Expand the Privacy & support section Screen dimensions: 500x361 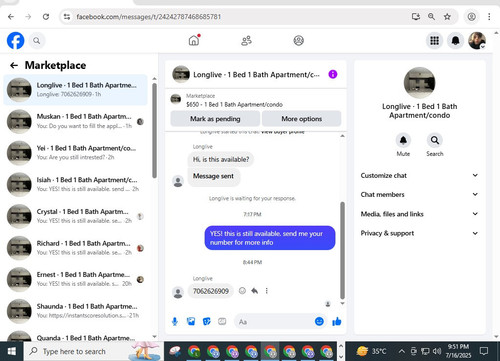click(419, 233)
